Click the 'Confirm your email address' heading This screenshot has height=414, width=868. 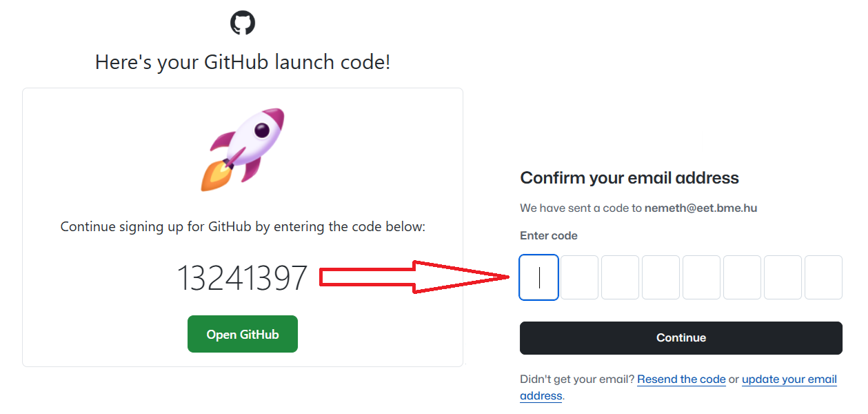(x=629, y=178)
